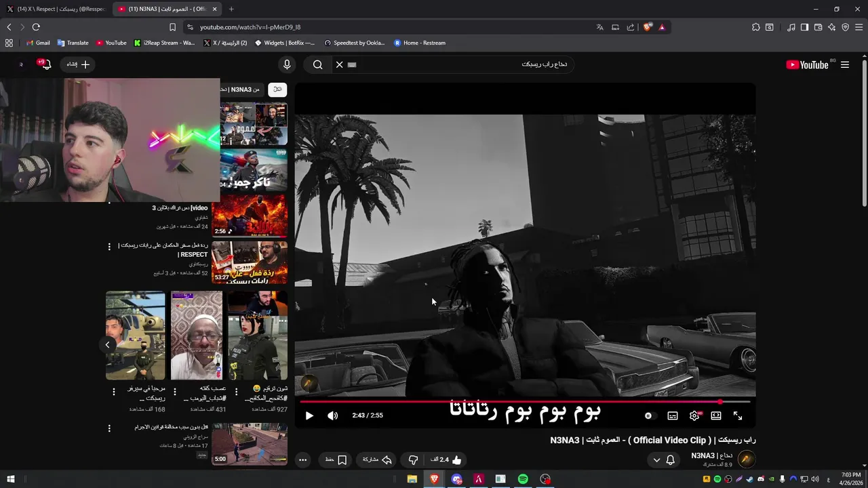Go back with the browser back arrow

(x=9, y=27)
